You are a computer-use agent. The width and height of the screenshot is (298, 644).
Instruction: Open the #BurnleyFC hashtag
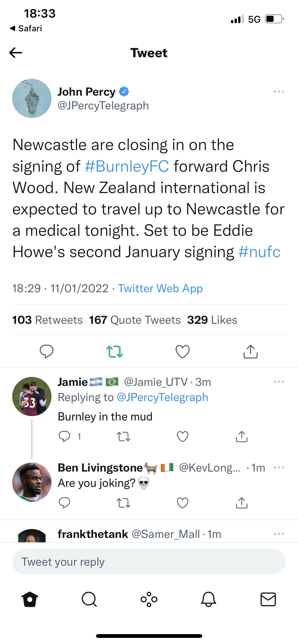(x=127, y=166)
